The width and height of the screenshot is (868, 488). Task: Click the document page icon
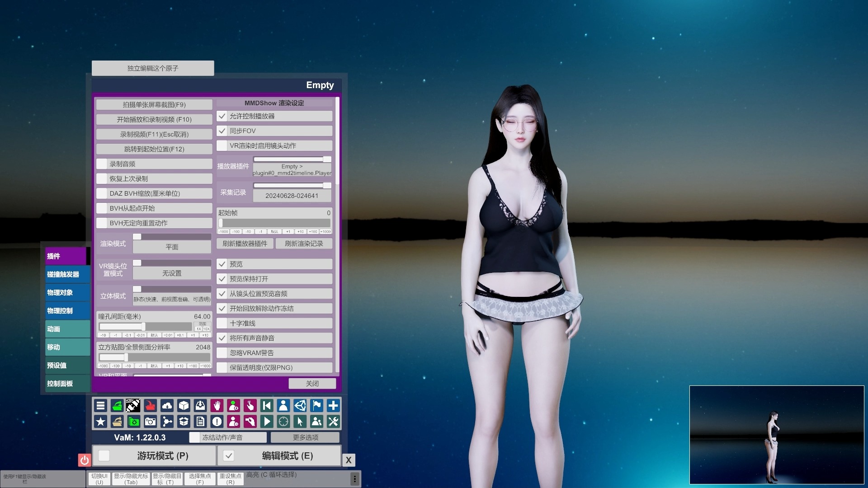pyautogui.click(x=200, y=422)
